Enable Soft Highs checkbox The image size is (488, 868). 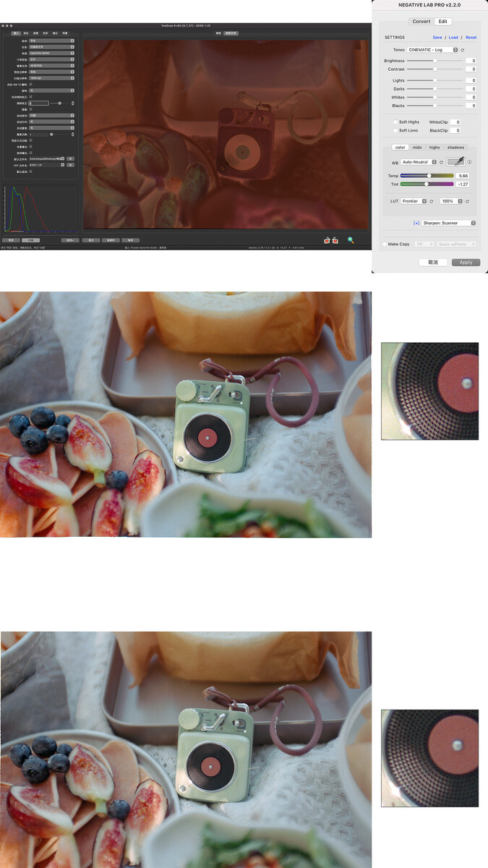point(395,122)
